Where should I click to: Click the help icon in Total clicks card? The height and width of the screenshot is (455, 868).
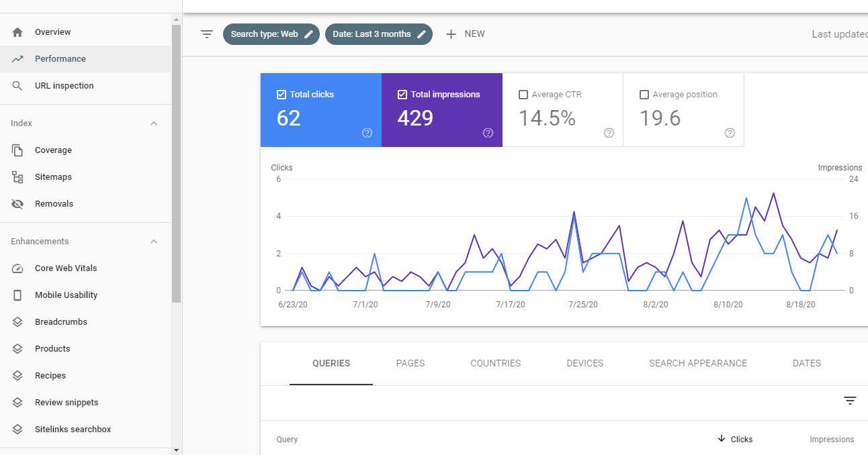click(x=367, y=133)
